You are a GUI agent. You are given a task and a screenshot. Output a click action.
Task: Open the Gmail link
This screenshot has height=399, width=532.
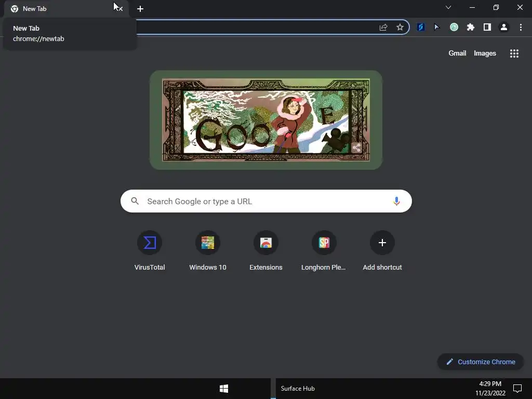click(x=457, y=54)
